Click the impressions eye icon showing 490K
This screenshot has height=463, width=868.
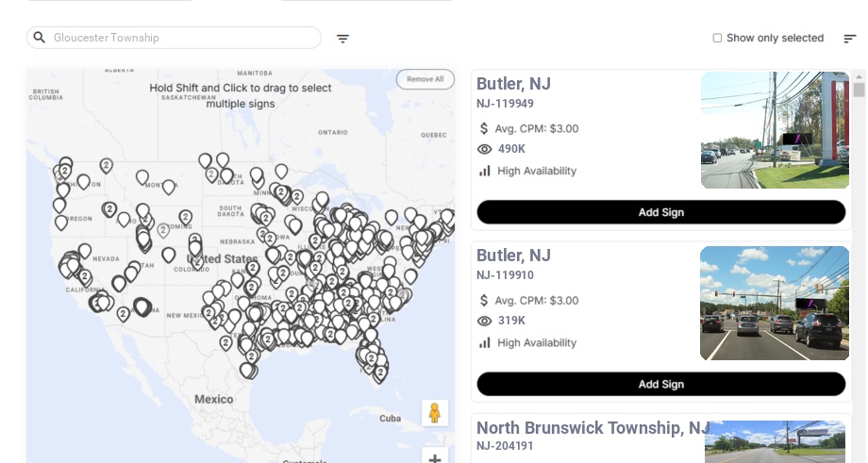pos(485,149)
